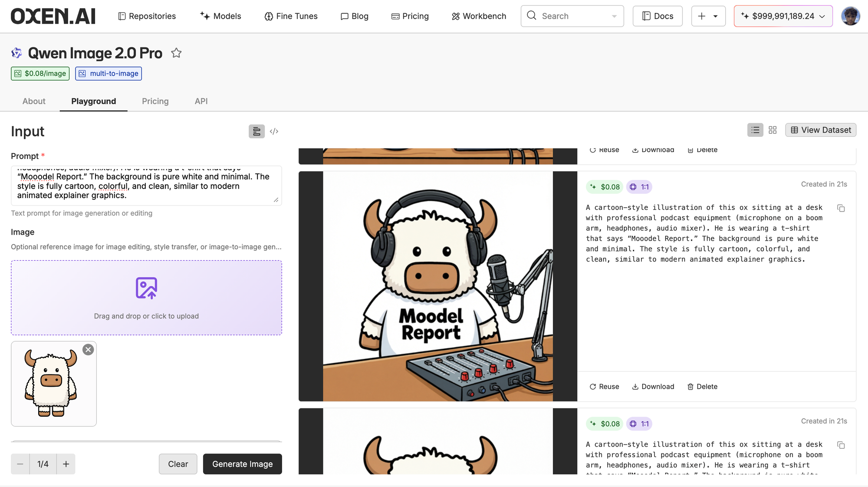
Task: Reuse settings from the Moodel Report result
Action: pos(604,387)
